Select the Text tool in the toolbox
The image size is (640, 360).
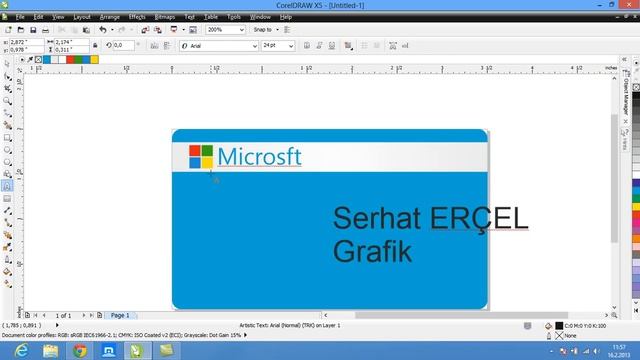click(7, 187)
